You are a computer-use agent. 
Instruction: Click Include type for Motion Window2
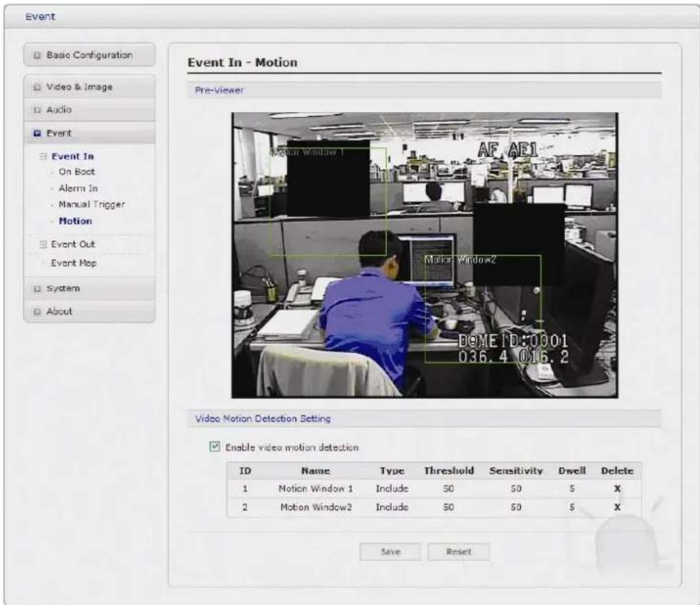click(392, 507)
